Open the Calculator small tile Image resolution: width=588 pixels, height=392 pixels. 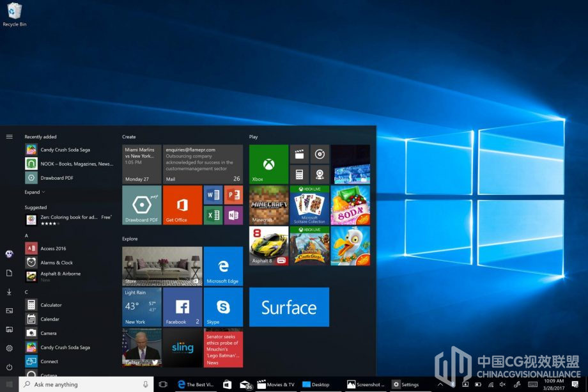pos(299,175)
